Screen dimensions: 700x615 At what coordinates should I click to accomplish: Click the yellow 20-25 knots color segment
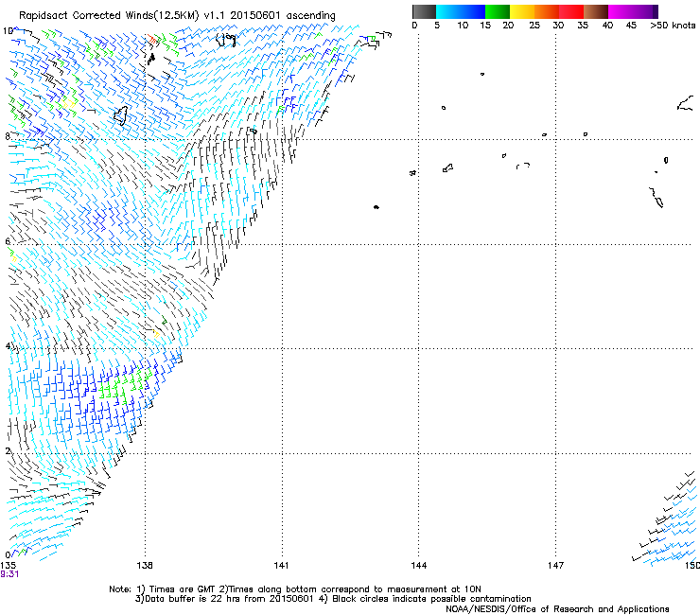tap(522, 11)
